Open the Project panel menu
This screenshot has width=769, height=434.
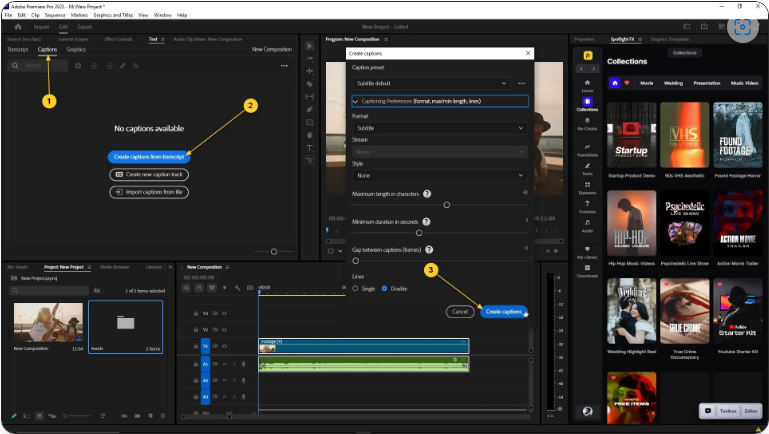[x=89, y=267]
